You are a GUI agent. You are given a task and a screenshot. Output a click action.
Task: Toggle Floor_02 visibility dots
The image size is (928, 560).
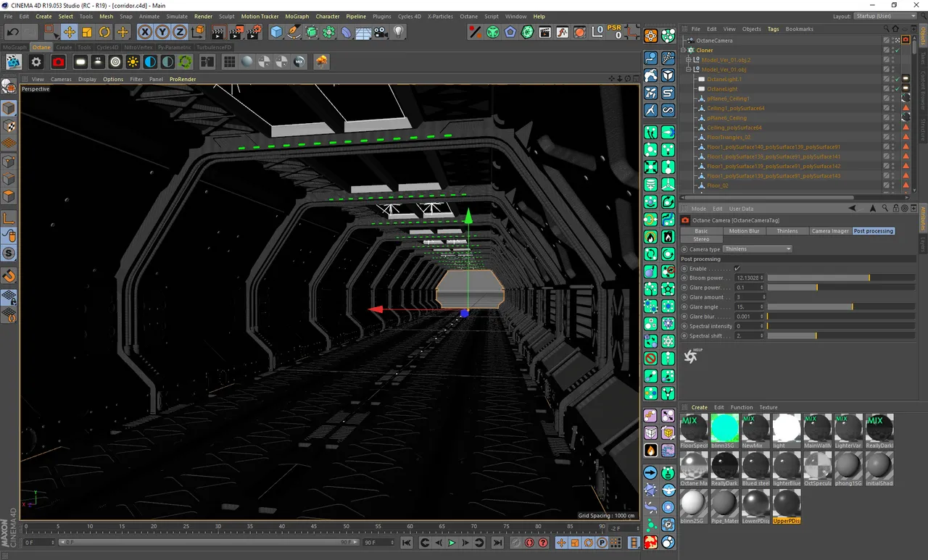[x=892, y=185]
